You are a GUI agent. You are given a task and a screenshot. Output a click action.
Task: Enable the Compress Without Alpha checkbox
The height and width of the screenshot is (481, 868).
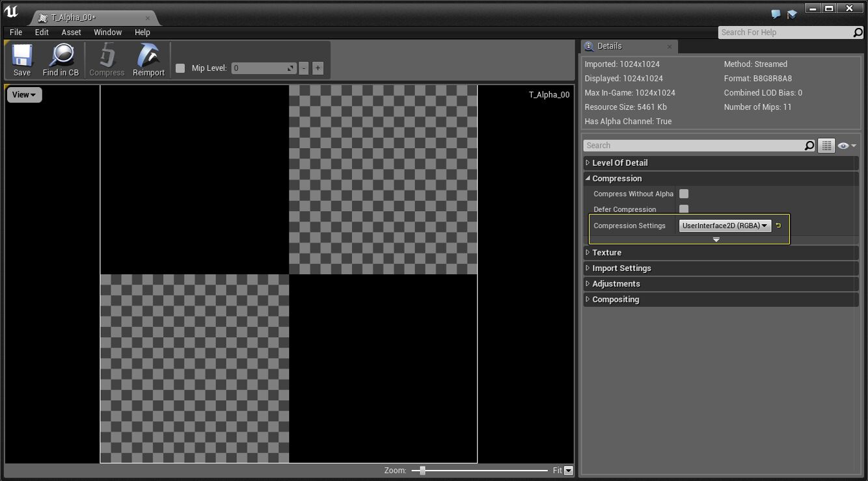[683, 193]
